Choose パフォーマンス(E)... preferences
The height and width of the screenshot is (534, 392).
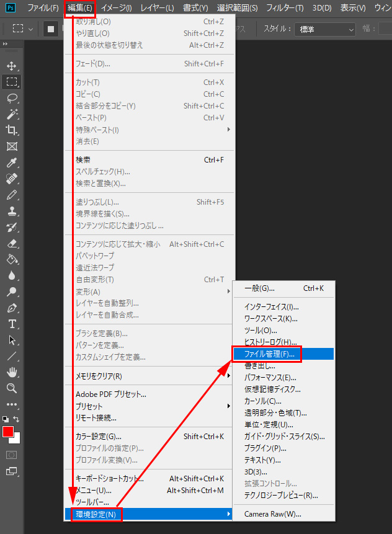click(283, 378)
